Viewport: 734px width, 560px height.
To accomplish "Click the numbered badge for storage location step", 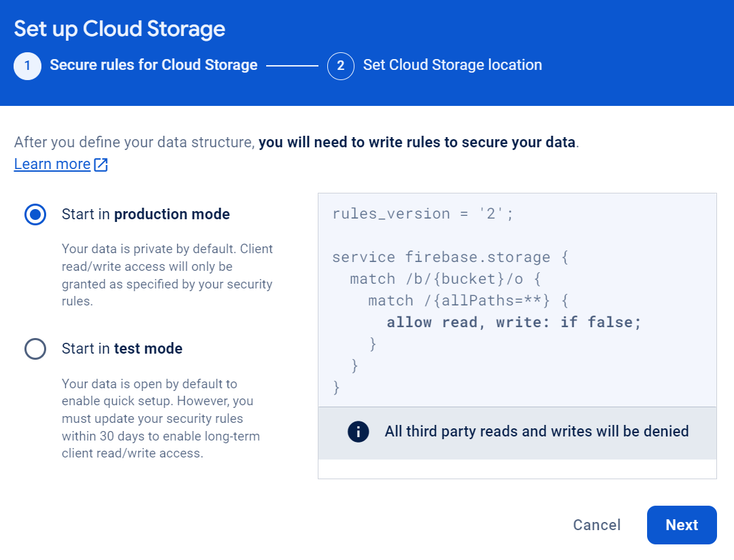I will click(x=341, y=66).
